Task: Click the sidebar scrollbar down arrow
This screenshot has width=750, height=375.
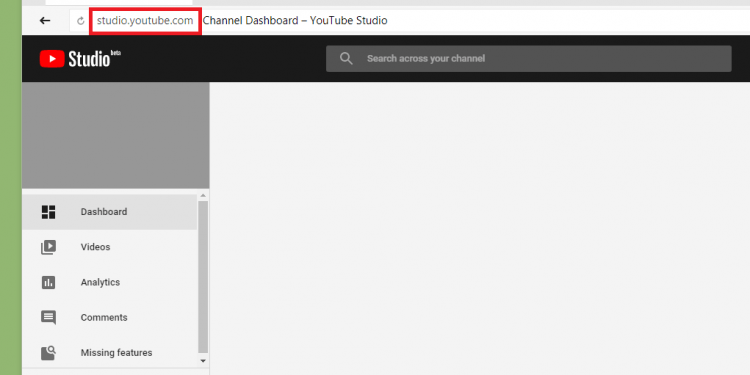Action: click(x=203, y=361)
